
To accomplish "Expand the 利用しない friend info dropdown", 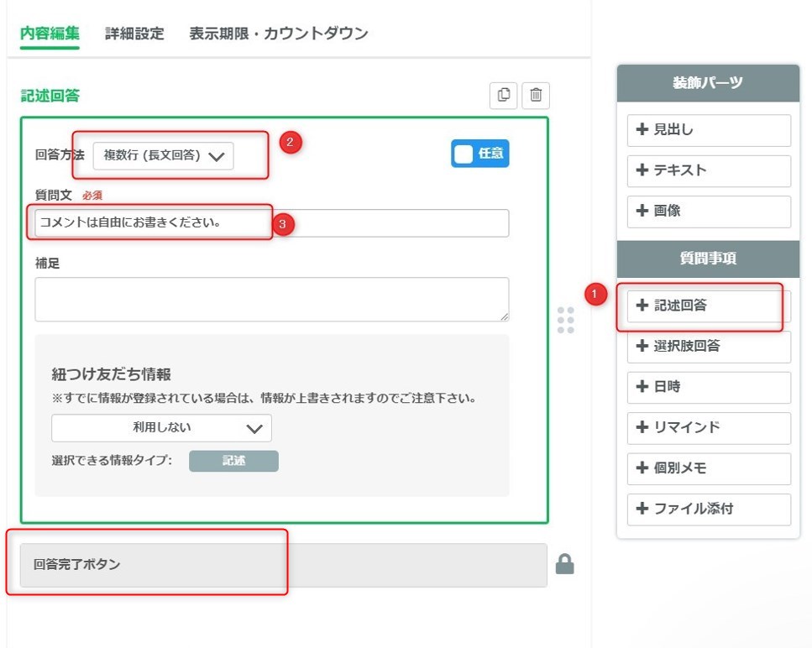I will point(161,428).
